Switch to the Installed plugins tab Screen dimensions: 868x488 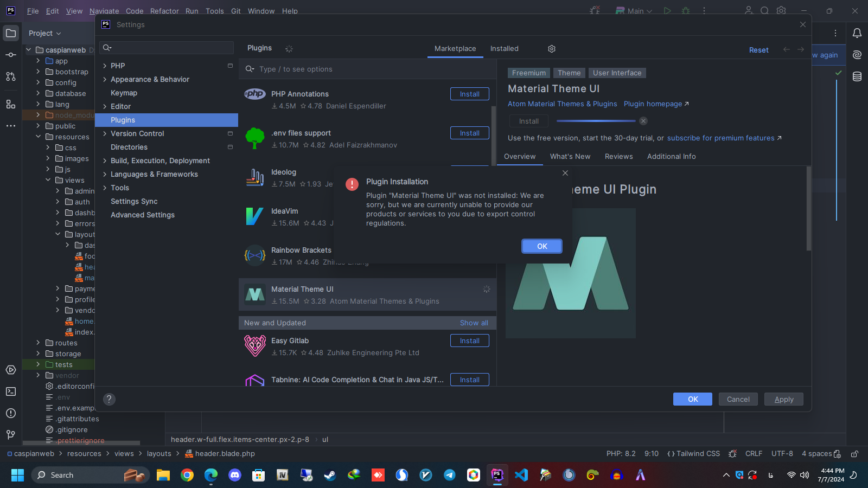[x=505, y=48]
